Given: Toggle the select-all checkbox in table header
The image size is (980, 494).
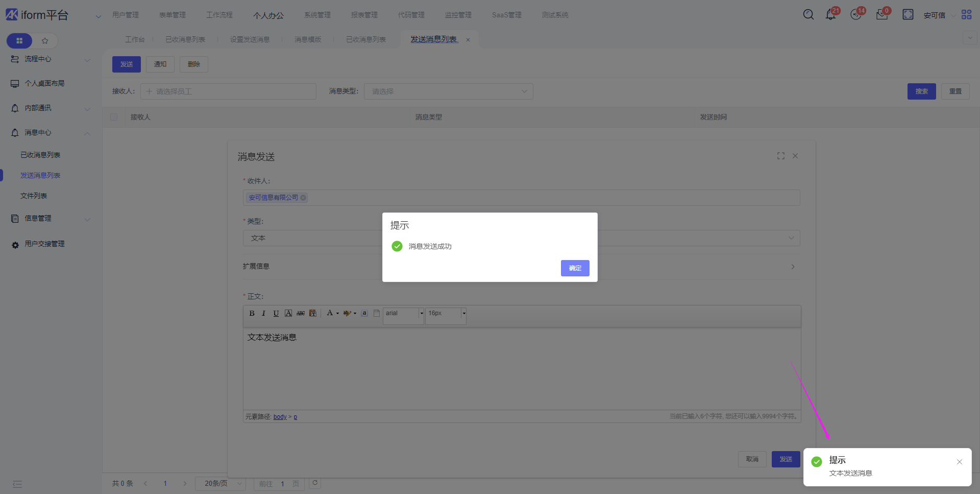Looking at the screenshot, I should 114,117.
